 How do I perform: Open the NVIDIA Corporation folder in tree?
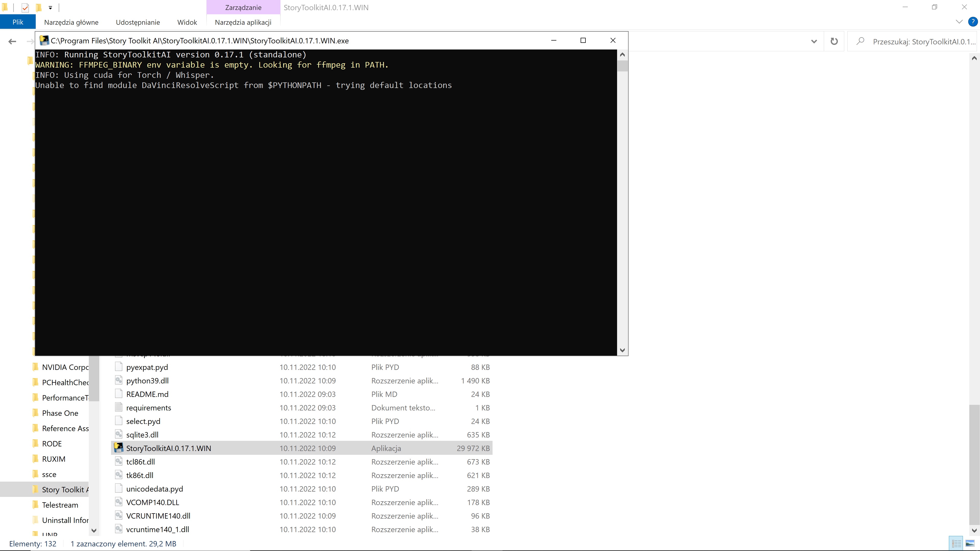click(65, 367)
